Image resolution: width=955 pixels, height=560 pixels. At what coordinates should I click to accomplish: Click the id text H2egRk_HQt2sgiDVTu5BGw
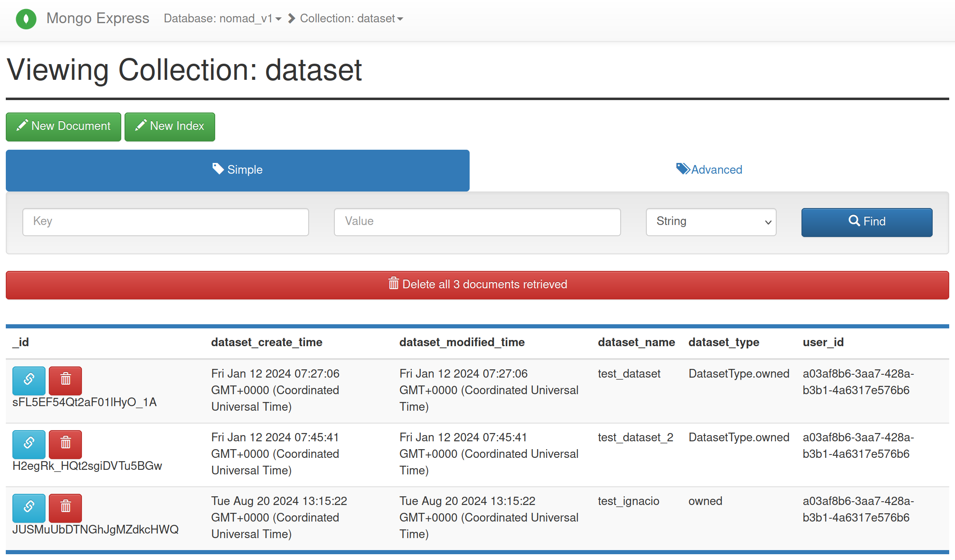tap(87, 466)
